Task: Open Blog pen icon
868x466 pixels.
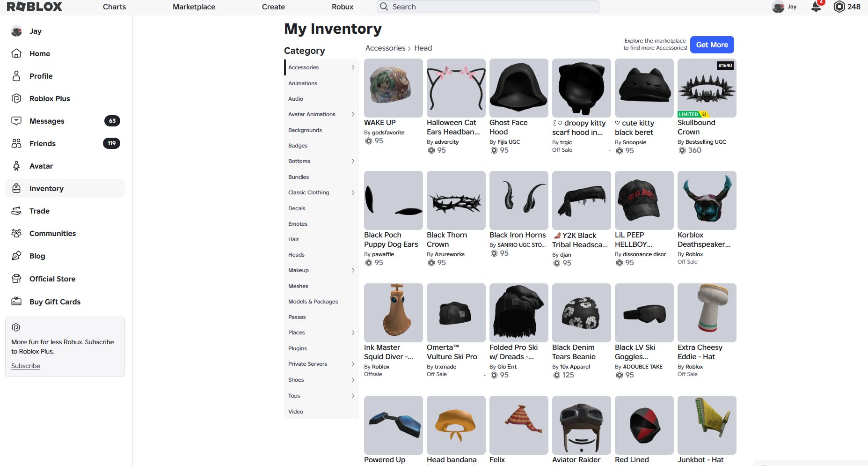Action: [16, 256]
